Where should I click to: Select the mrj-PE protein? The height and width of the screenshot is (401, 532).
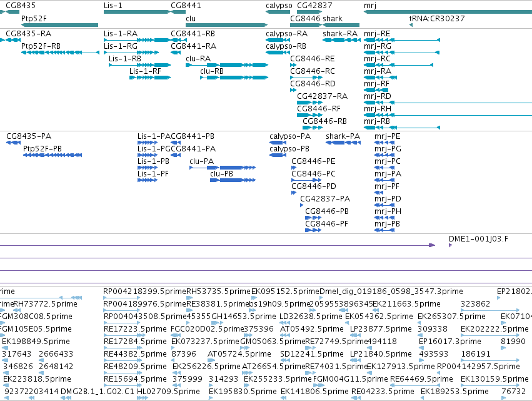pyautogui.click(x=384, y=143)
